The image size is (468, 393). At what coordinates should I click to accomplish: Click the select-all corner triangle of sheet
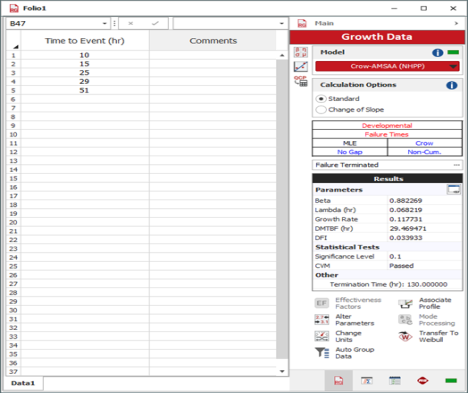(15, 47)
